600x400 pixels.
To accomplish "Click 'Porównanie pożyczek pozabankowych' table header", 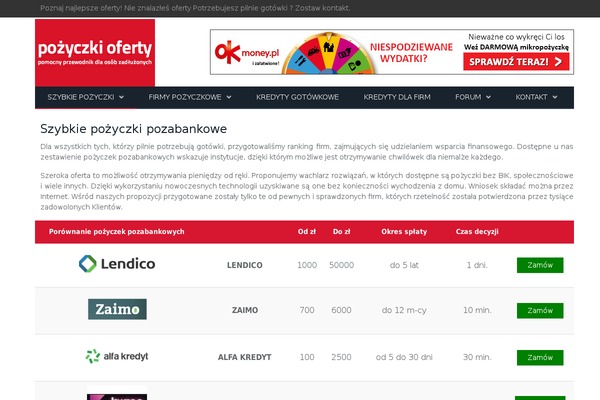I will pyautogui.click(x=116, y=232).
